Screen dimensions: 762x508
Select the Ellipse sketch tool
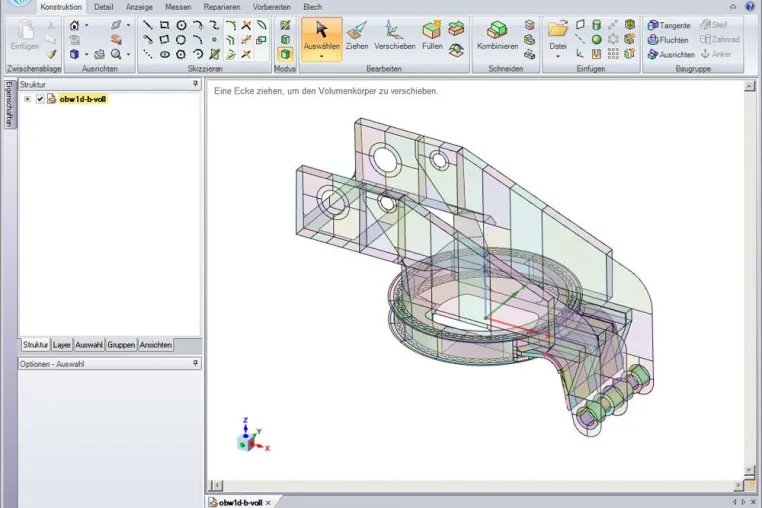pos(164,54)
